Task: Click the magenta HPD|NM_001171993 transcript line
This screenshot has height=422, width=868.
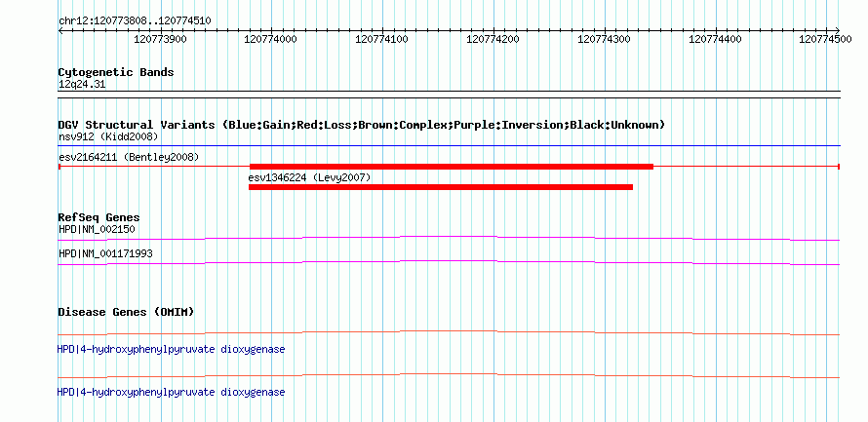Action: pyautogui.click(x=449, y=263)
